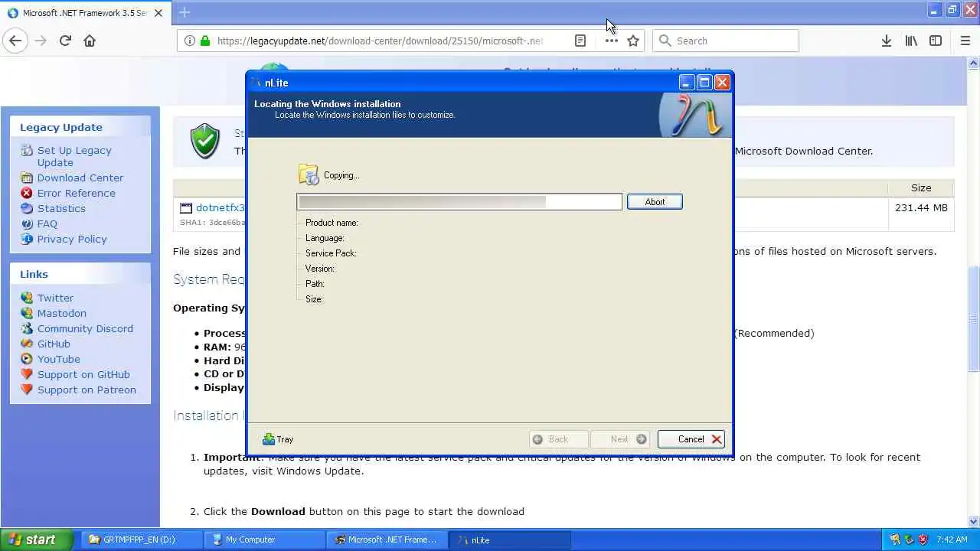Open a new Firefox tab

click(x=185, y=12)
